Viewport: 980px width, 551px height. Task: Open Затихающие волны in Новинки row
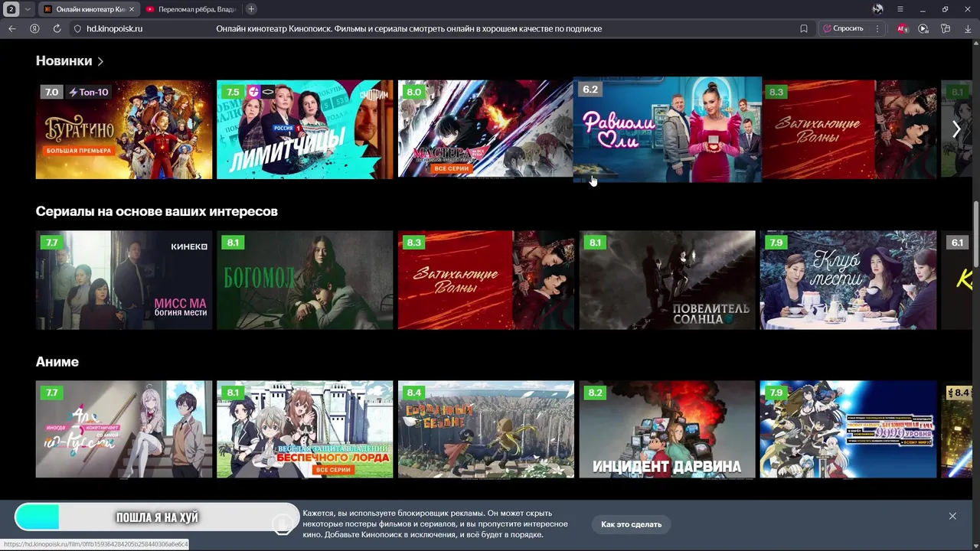click(x=850, y=129)
